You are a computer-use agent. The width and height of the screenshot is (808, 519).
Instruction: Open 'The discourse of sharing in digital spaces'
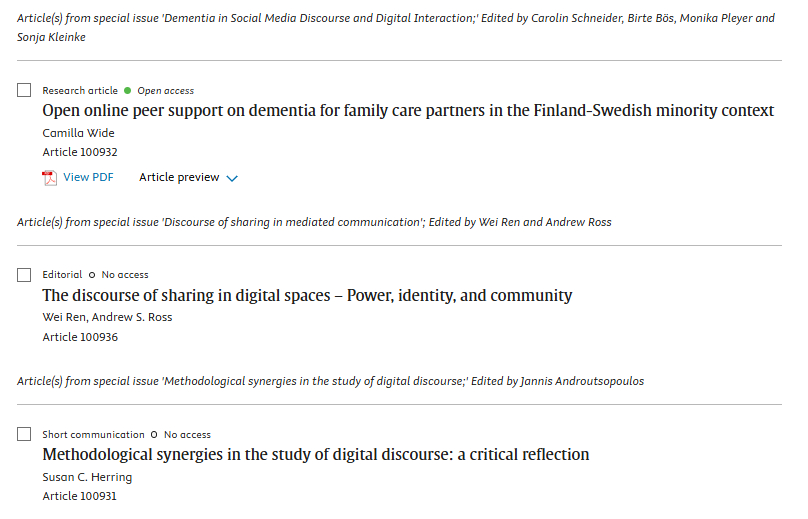[307, 295]
